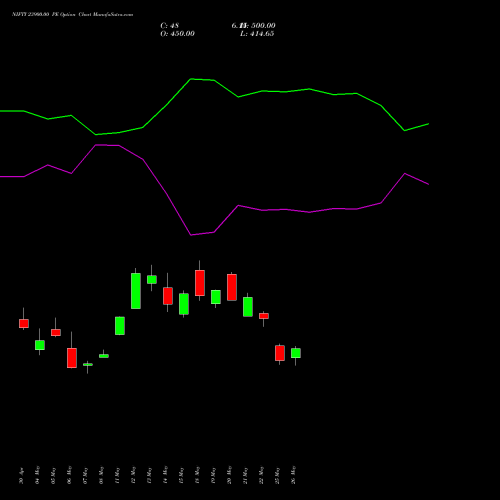This screenshot has height=500, width=500.
Task: Select the '21 May' date label
Action: tap(246, 476)
